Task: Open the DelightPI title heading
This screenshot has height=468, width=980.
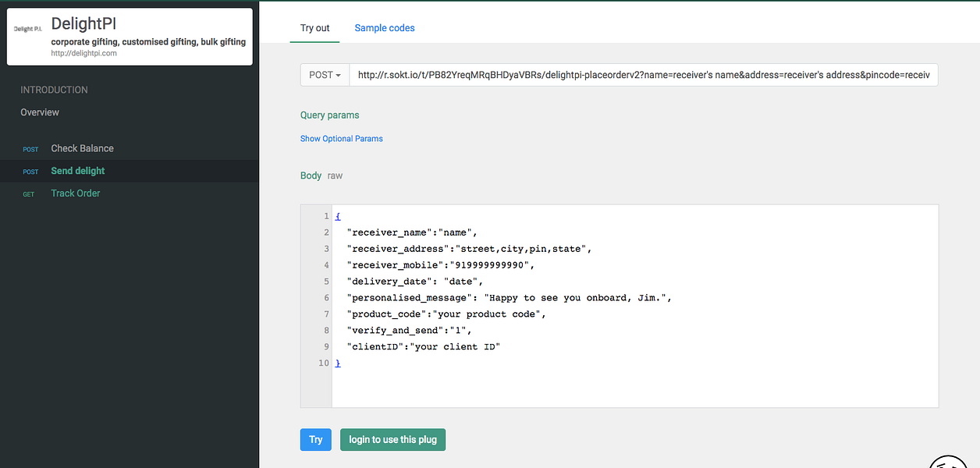Action: tap(83, 24)
